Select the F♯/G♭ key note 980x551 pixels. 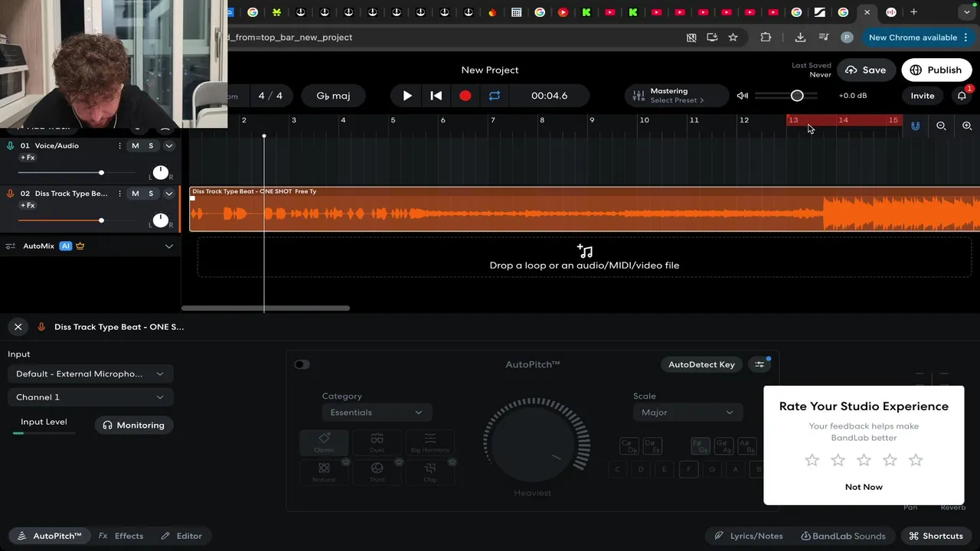(x=700, y=446)
